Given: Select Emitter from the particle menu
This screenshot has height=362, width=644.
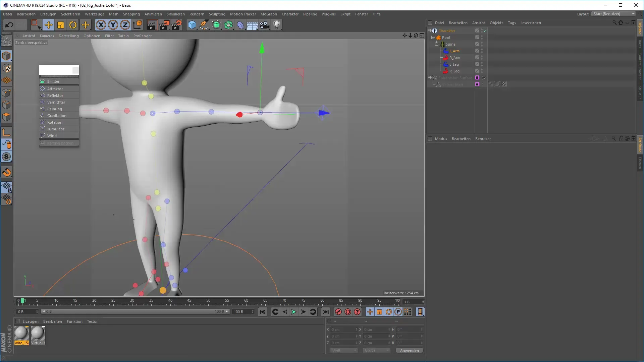Looking at the screenshot, I should coord(59,81).
